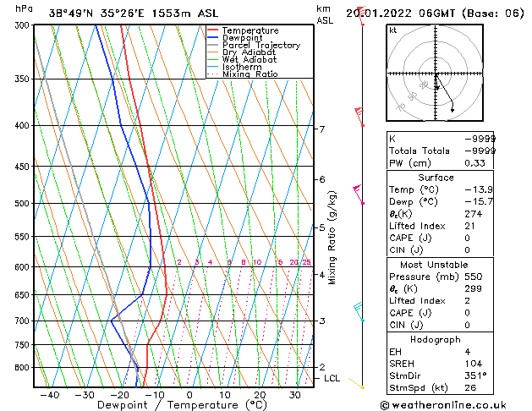Click the cyan wind barb near 700 hPa

pos(359,312)
